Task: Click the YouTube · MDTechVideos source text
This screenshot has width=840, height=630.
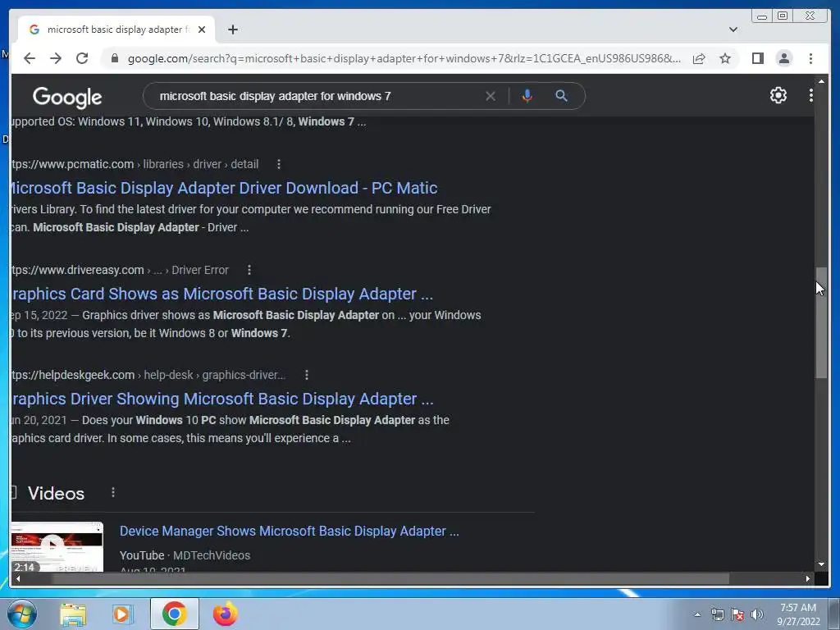Action: [x=185, y=555]
